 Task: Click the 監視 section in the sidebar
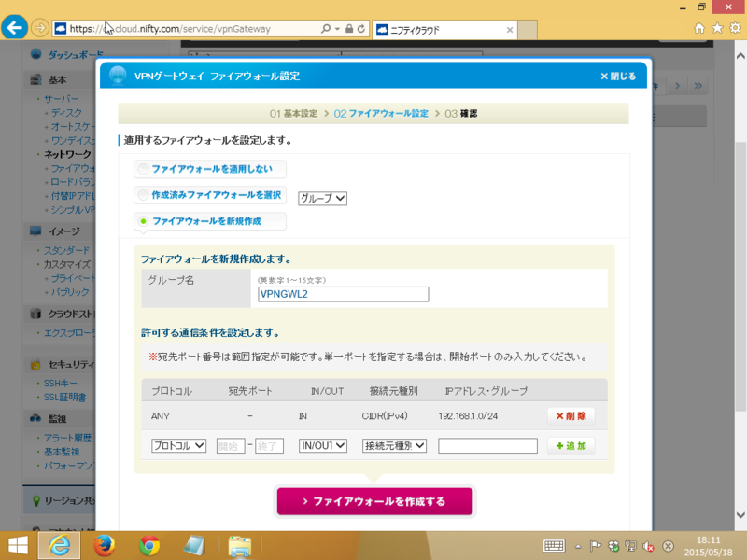coord(57,419)
